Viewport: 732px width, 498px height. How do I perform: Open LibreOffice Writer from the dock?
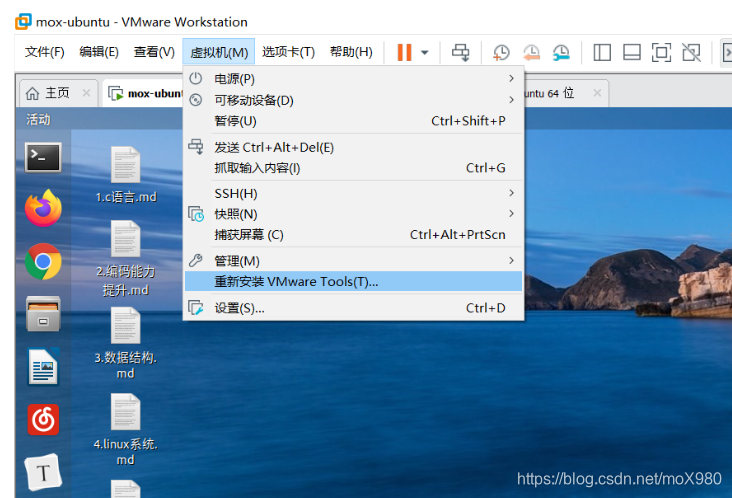(x=44, y=367)
